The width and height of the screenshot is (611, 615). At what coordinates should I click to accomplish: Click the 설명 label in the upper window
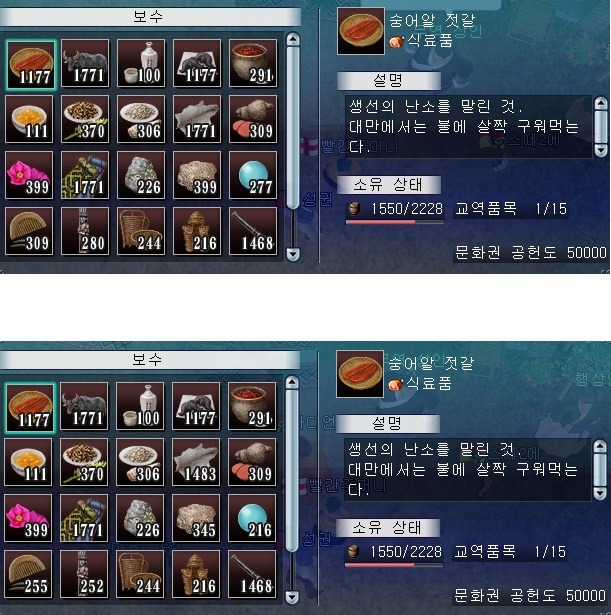389,80
